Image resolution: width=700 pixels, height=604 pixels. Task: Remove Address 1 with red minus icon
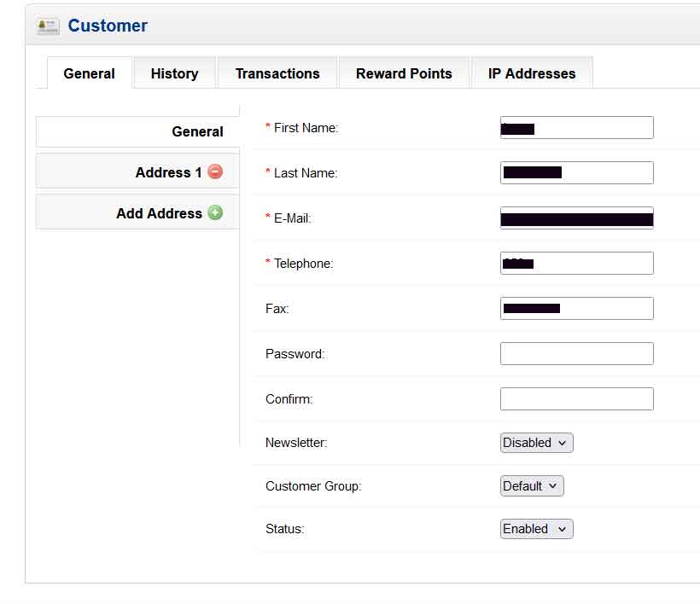[x=215, y=171]
